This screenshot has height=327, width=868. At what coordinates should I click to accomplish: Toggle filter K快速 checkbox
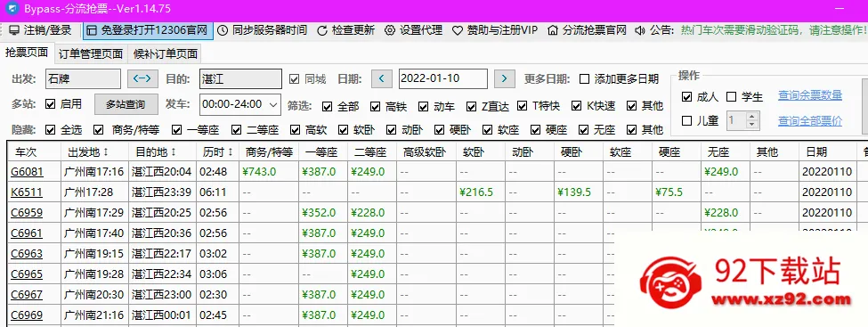tap(576, 106)
